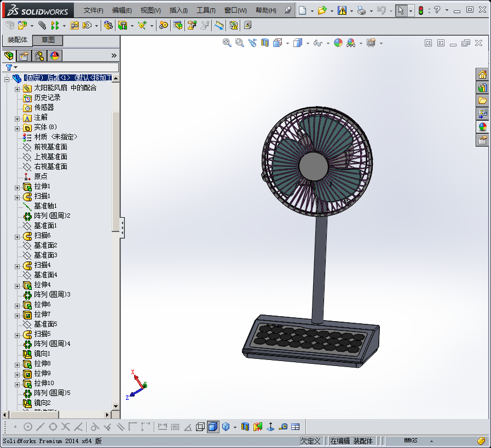This screenshot has height=448, width=491.
Task: Open the Design Library task pane icon
Action: click(482, 88)
